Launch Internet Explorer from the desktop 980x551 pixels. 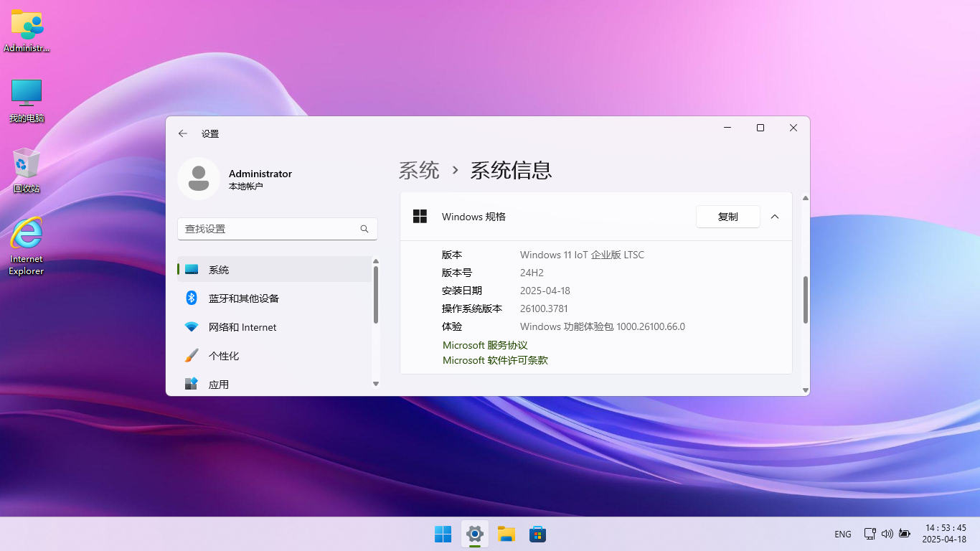[27, 246]
